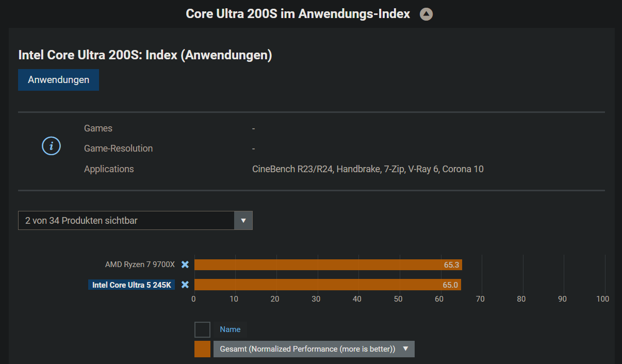Remove AMD Ryzen 7 9700X with X icon

(185, 265)
